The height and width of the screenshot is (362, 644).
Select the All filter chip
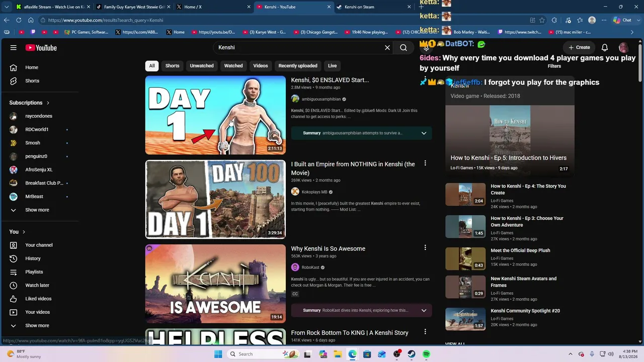click(152, 66)
